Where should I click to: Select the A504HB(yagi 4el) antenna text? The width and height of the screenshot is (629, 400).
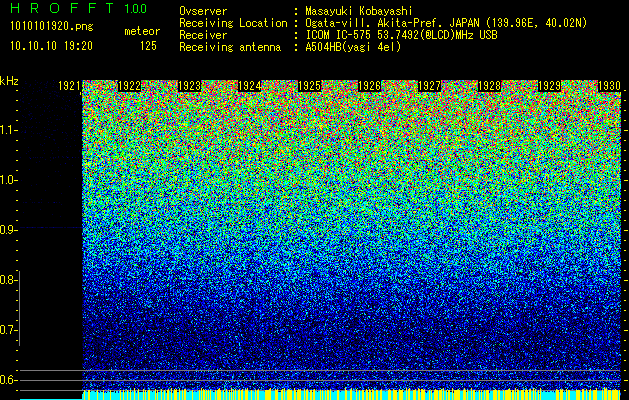click(353, 47)
